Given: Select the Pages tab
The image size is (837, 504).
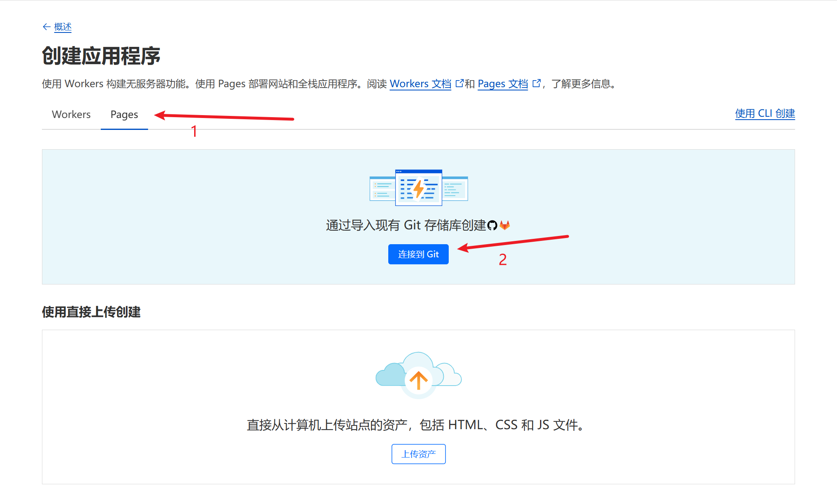Looking at the screenshot, I should pyautogui.click(x=124, y=114).
